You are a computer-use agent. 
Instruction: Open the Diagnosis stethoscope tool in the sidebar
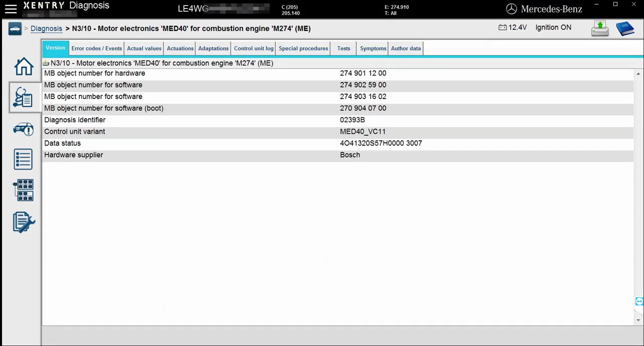click(x=24, y=98)
